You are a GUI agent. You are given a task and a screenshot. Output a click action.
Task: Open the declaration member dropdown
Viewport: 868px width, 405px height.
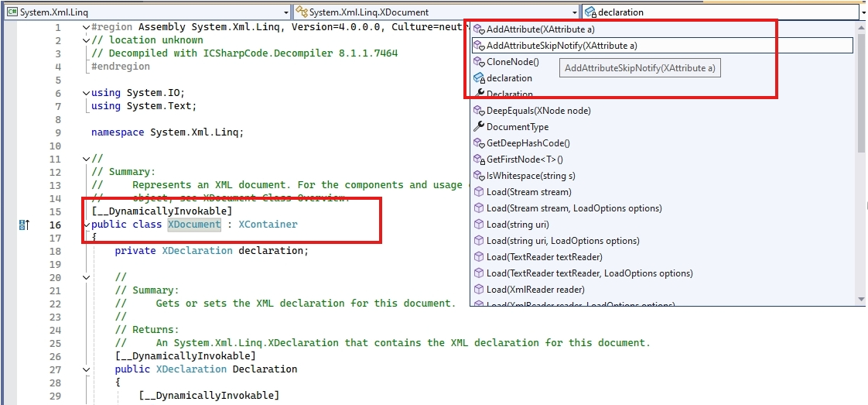pyautogui.click(x=861, y=12)
